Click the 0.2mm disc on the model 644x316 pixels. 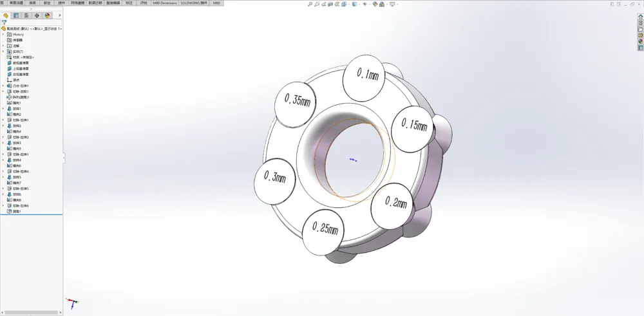[x=392, y=205]
